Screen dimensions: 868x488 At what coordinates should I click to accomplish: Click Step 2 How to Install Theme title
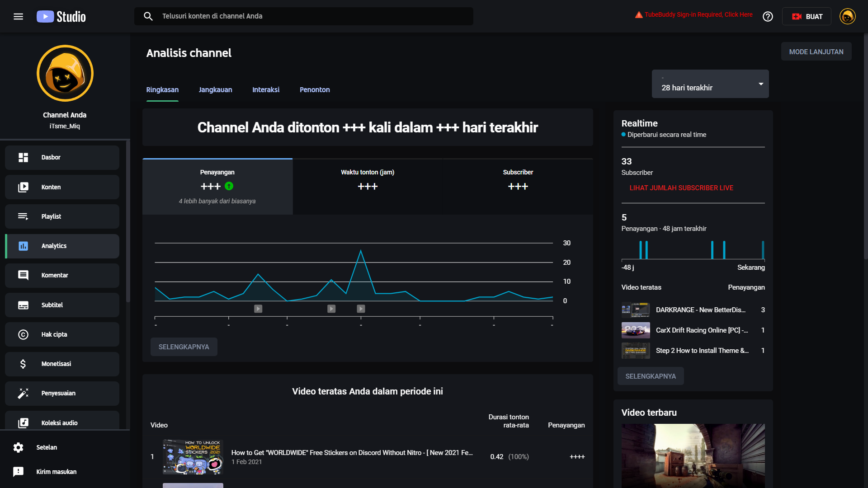tap(703, 351)
